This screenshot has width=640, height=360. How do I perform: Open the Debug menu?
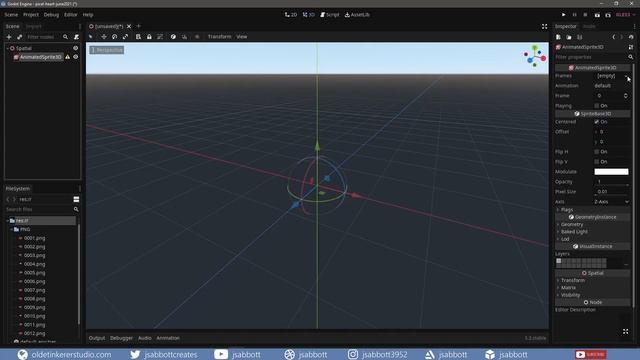pos(51,15)
